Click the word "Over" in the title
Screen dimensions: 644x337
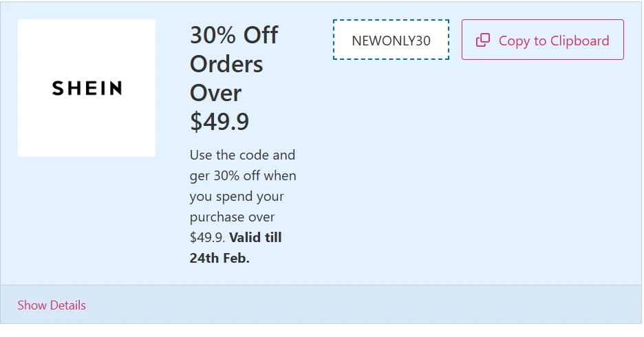pos(215,93)
